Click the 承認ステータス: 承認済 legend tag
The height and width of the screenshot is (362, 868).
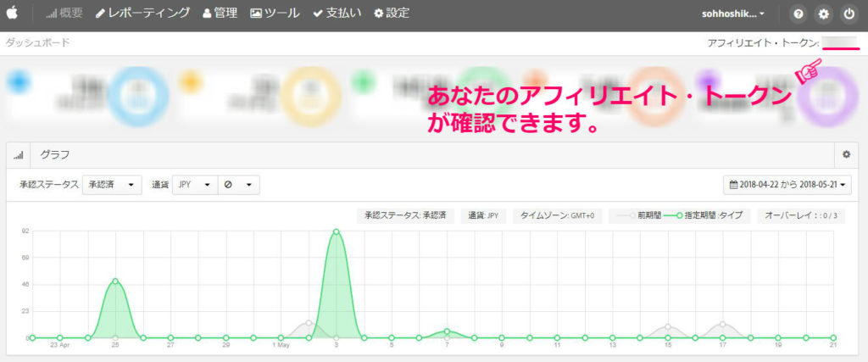[405, 216]
